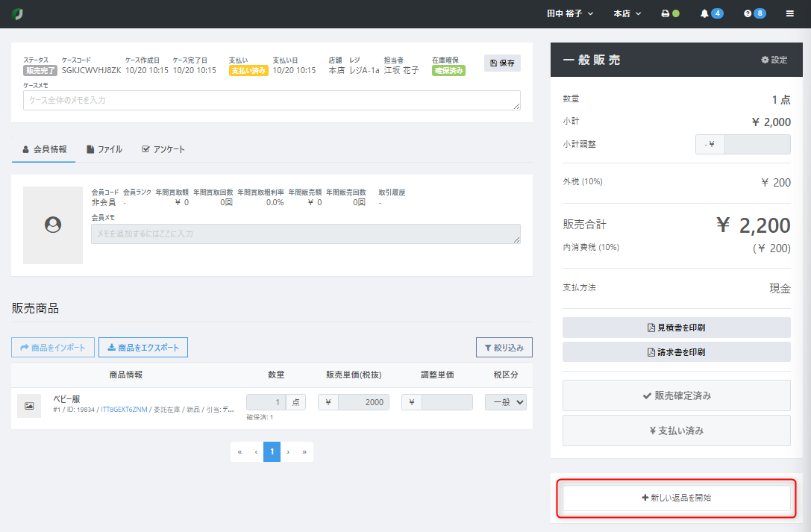Image resolution: width=811 pixels, height=532 pixels.
Task: Focus the 販売単価 2000 field
Action: point(363,402)
